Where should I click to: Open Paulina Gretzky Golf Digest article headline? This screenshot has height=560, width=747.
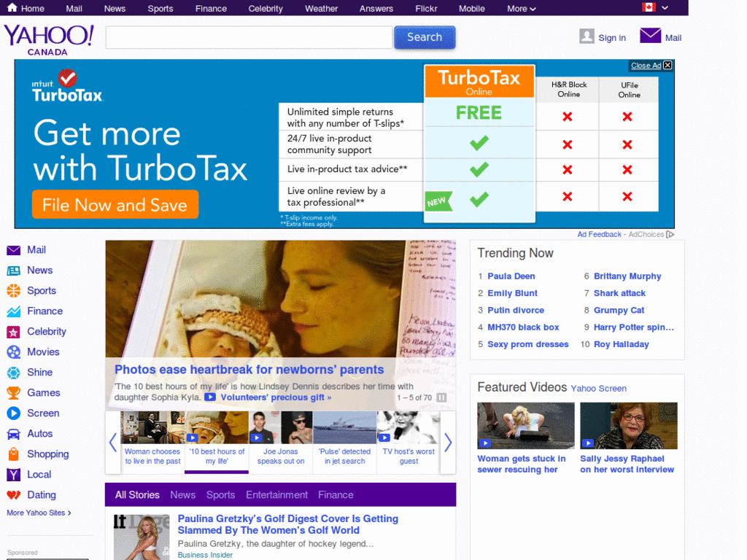(x=287, y=524)
